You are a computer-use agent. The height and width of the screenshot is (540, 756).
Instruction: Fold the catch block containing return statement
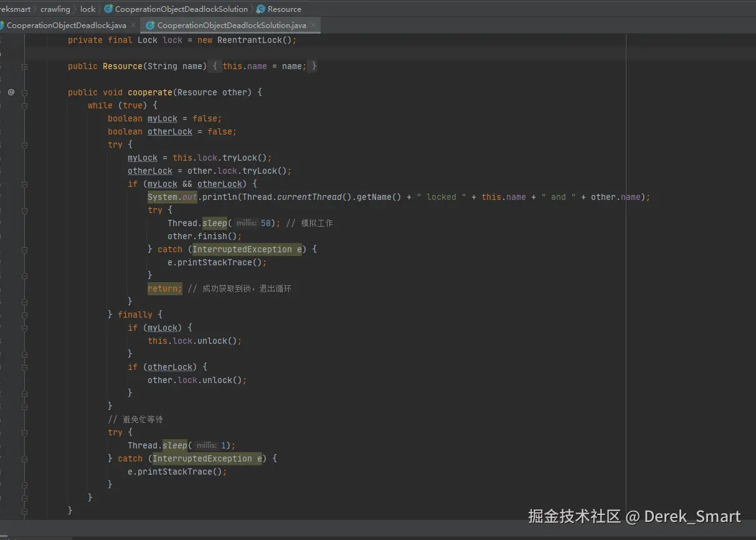(25, 249)
